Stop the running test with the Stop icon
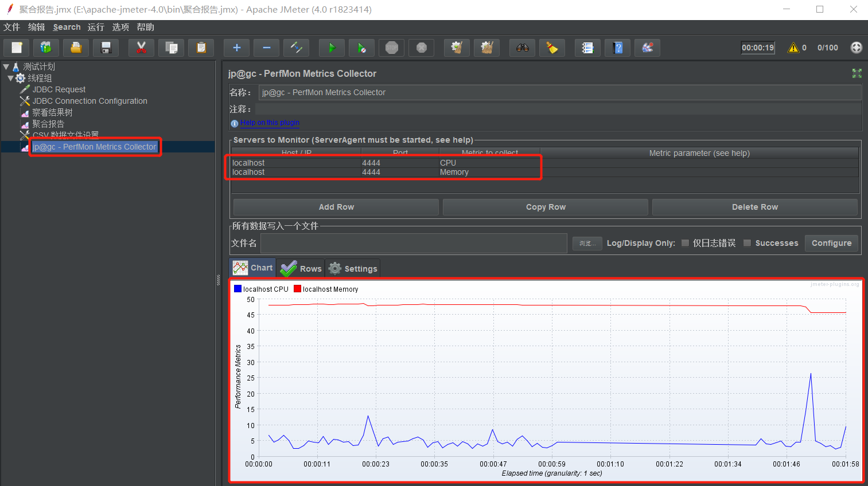Screen dimensions: 868x486 click(392, 48)
